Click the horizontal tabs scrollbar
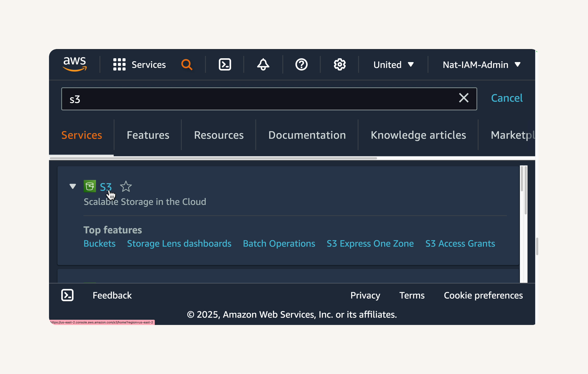Viewport: 588px width, 374px height. (213, 158)
